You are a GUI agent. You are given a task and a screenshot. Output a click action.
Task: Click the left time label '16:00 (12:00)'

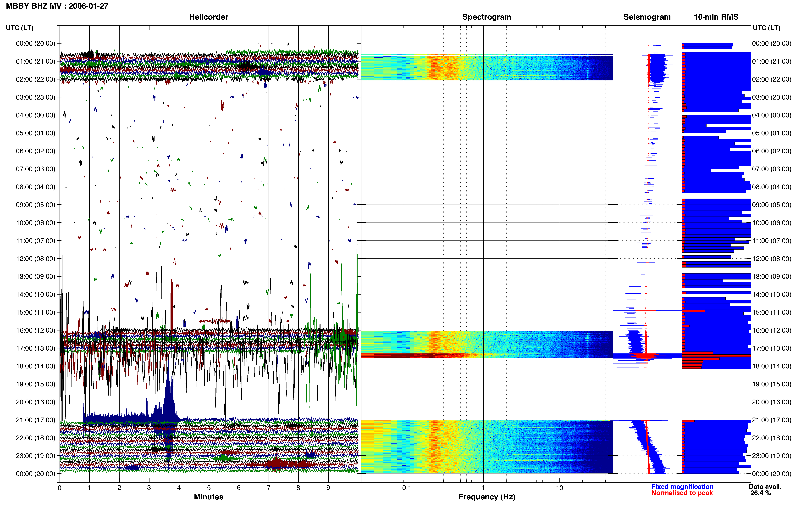[36, 330]
